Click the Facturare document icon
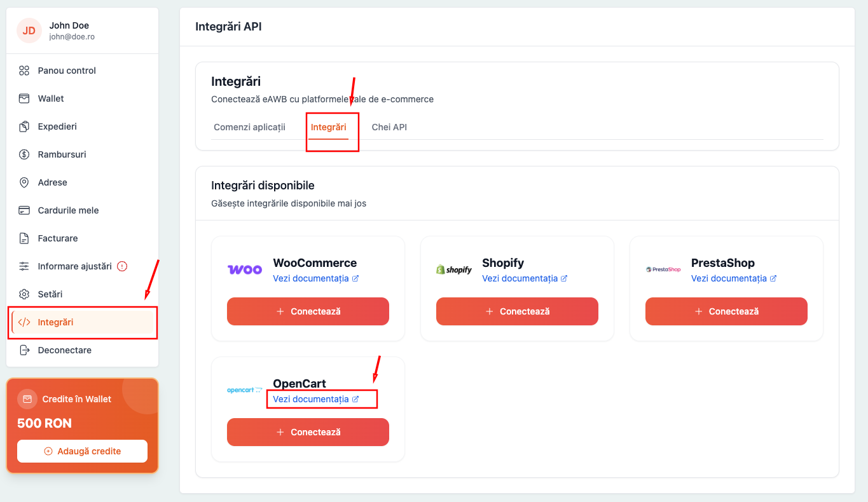The width and height of the screenshot is (868, 502). (24, 238)
